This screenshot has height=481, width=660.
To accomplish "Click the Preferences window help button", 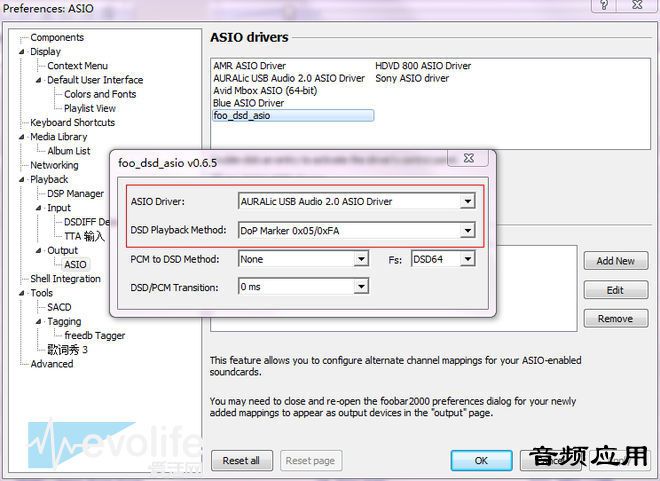I will tap(604, 5).
